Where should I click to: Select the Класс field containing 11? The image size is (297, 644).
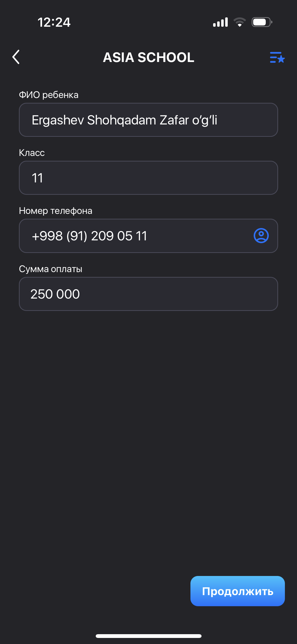pyautogui.click(x=148, y=178)
